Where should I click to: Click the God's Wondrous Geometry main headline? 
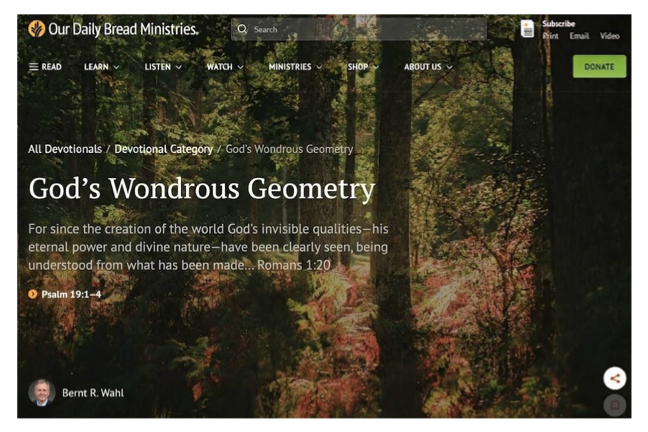point(202,188)
